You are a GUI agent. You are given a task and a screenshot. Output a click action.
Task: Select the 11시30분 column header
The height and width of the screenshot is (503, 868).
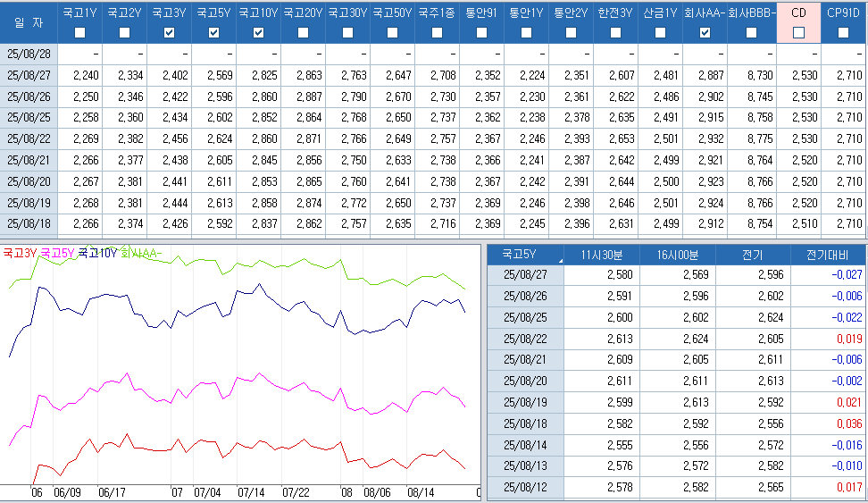point(601,254)
